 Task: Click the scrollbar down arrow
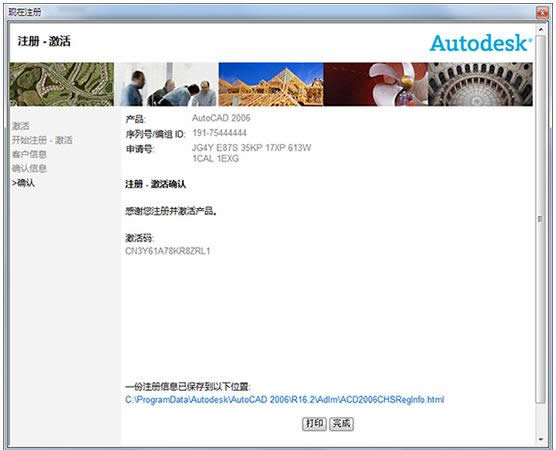coord(541,439)
